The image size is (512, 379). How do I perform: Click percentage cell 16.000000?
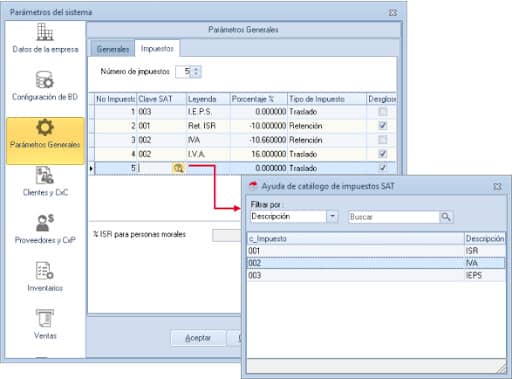point(259,154)
